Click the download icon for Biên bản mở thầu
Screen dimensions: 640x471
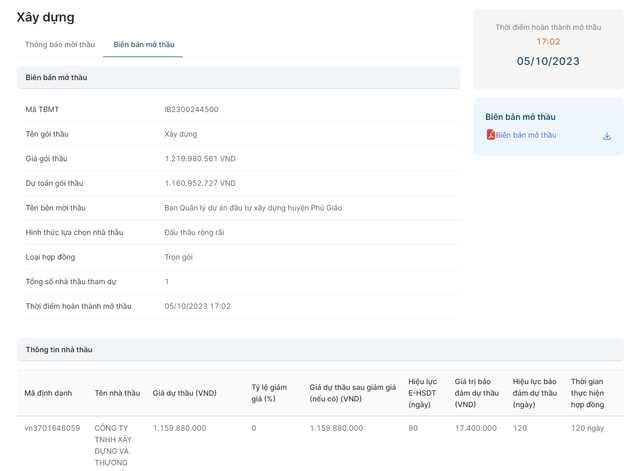pos(606,136)
